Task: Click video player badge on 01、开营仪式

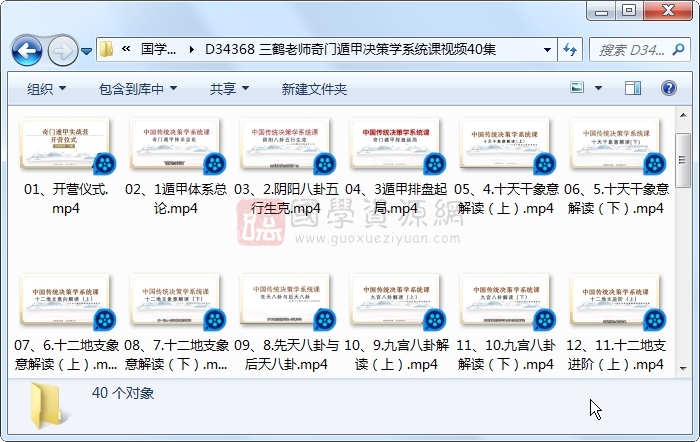Action: coord(105,164)
